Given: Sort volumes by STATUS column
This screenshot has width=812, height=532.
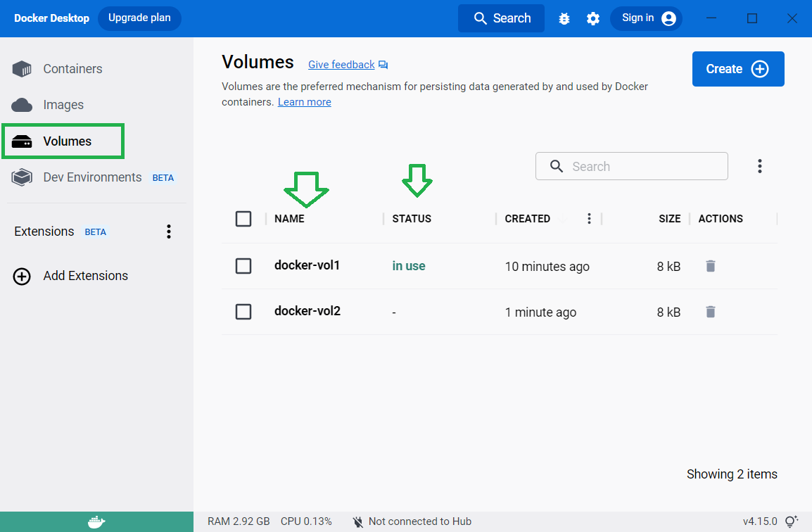Looking at the screenshot, I should (412, 219).
